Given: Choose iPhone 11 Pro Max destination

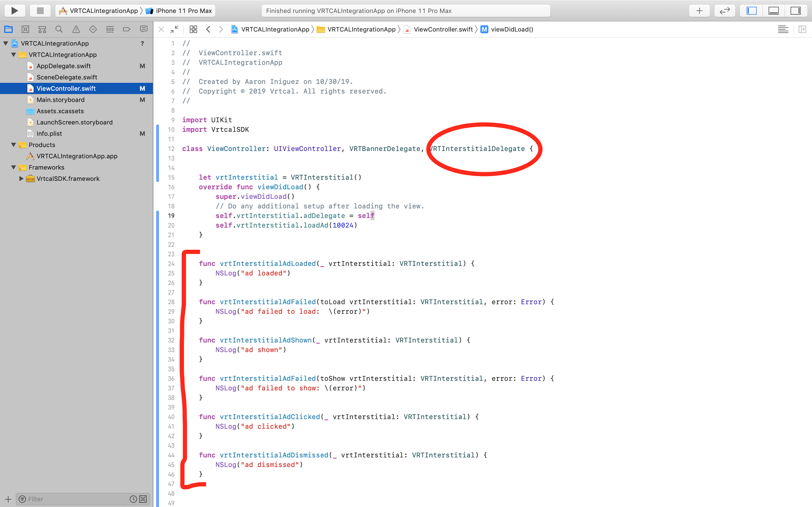Looking at the screenshot, I should [x=183, y=11].
